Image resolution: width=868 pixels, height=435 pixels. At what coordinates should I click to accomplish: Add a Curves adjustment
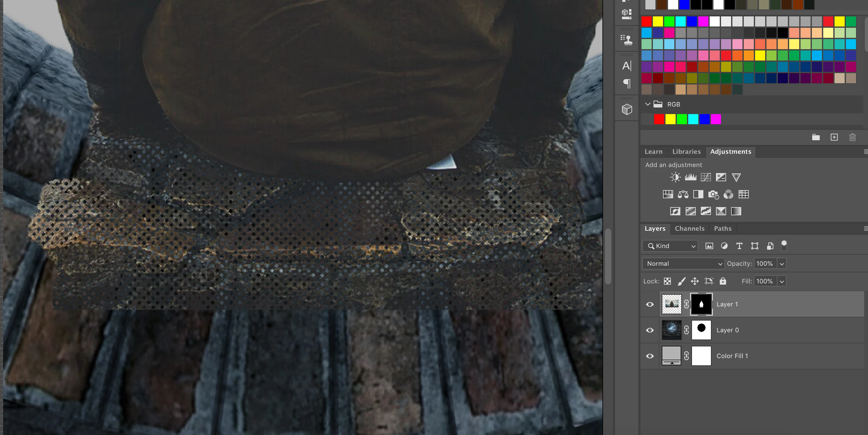[x=706, y=177]
